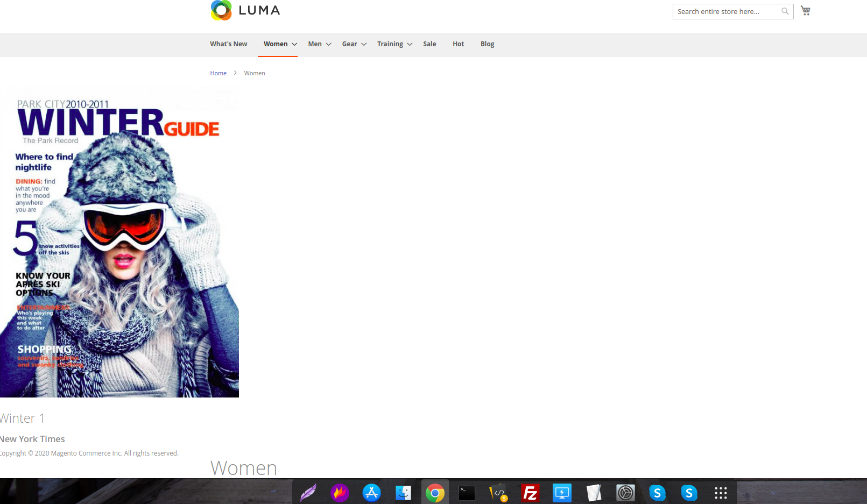Open Finder from the dock
The width and height of the screenshot is (867, 504).
click(x=403, y=493)
